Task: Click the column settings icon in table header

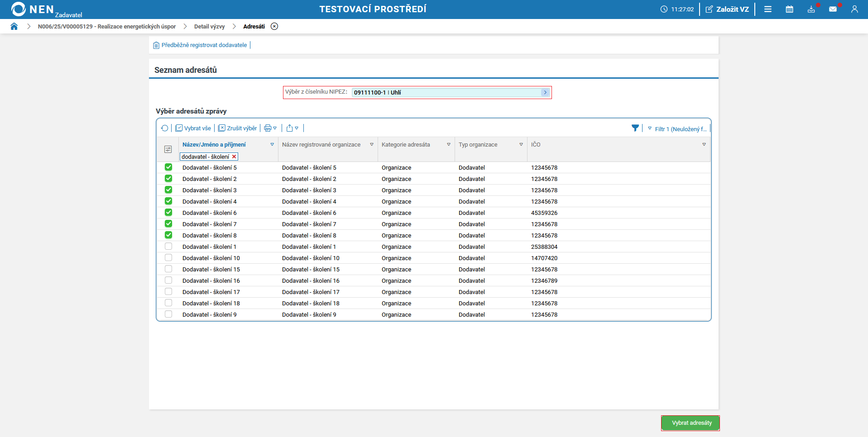Action: pos(168,149)
